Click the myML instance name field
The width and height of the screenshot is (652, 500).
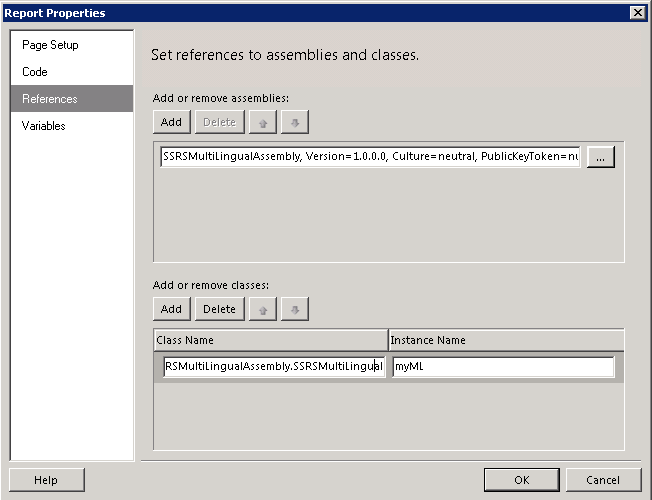[503, 366]
